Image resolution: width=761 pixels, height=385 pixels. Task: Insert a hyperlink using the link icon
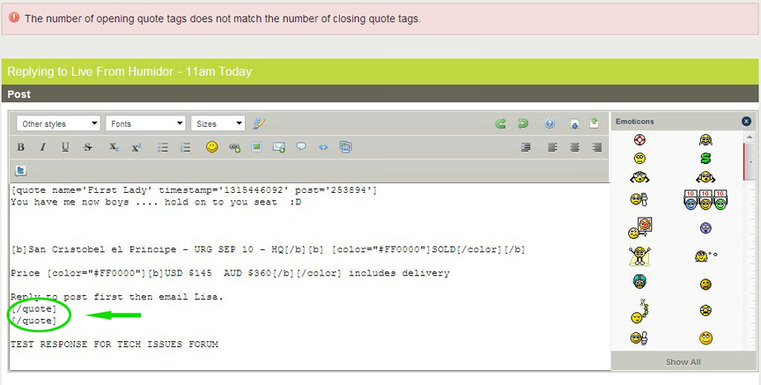pyautogui.click(x=234, y=148)
